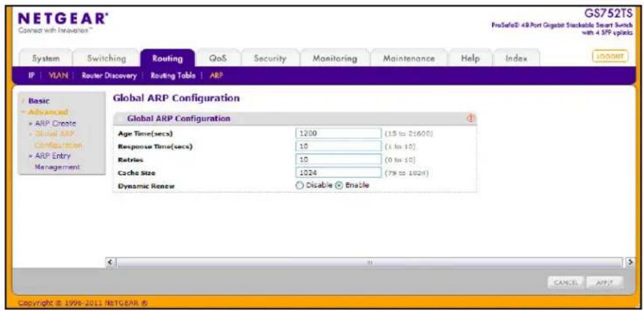Click the Response Time input field
The width and height of the screenshot is (644, 311).
click(x=338, y=146)
